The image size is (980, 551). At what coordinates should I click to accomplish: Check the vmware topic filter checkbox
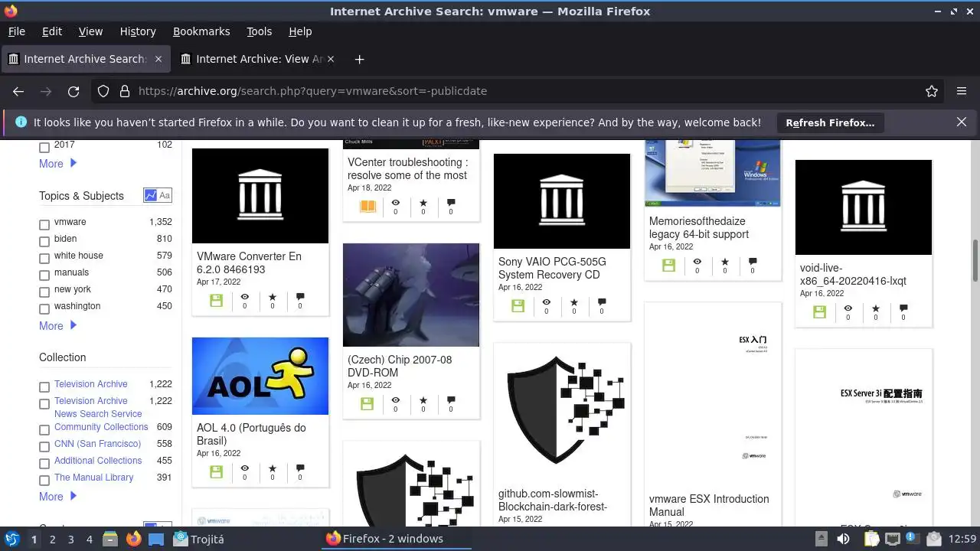(x=44, y=225)
